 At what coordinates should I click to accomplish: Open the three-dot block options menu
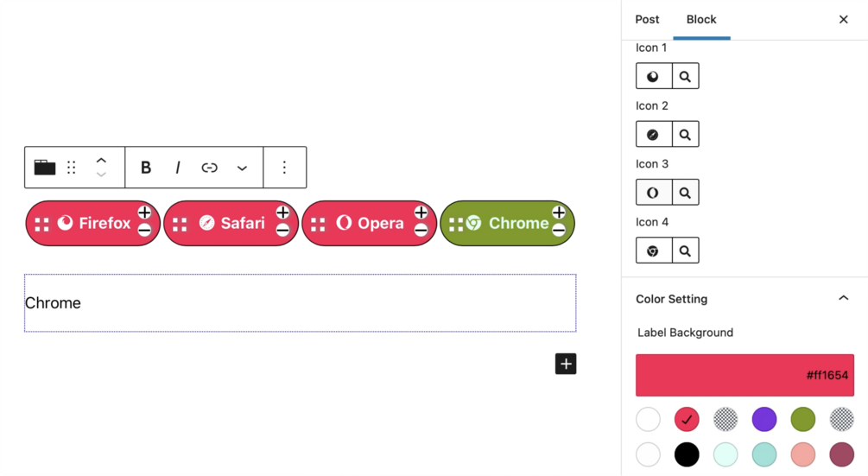click(x=284, y=167)
